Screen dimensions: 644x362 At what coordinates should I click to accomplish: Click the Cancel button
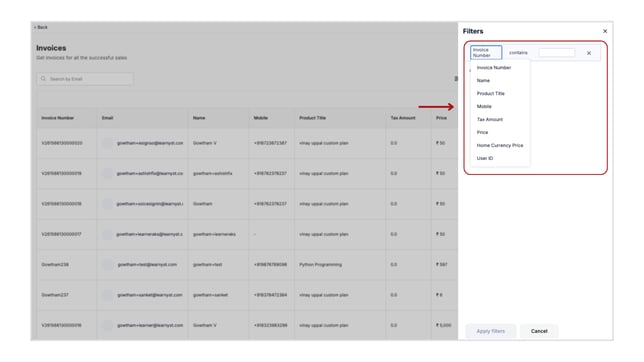539,331
